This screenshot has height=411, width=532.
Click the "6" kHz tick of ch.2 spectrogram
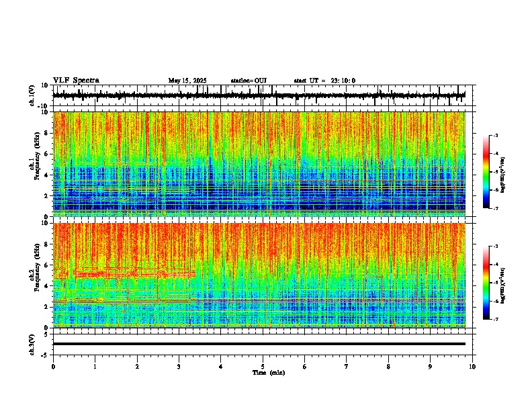tap(47, 265)
